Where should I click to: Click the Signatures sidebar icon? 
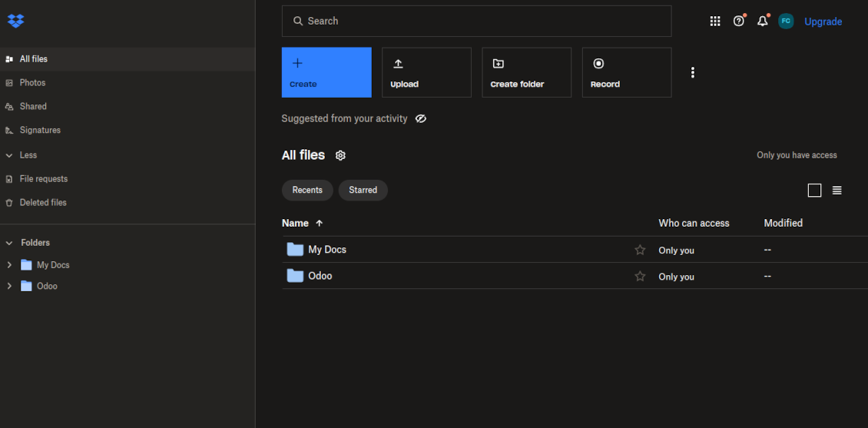tap(9, 130)
